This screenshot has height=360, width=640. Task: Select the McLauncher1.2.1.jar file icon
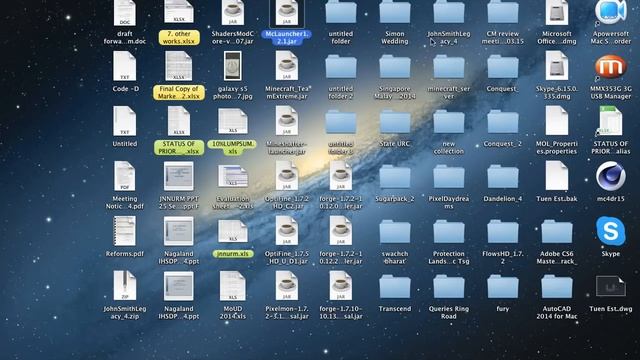pos(287,12)
